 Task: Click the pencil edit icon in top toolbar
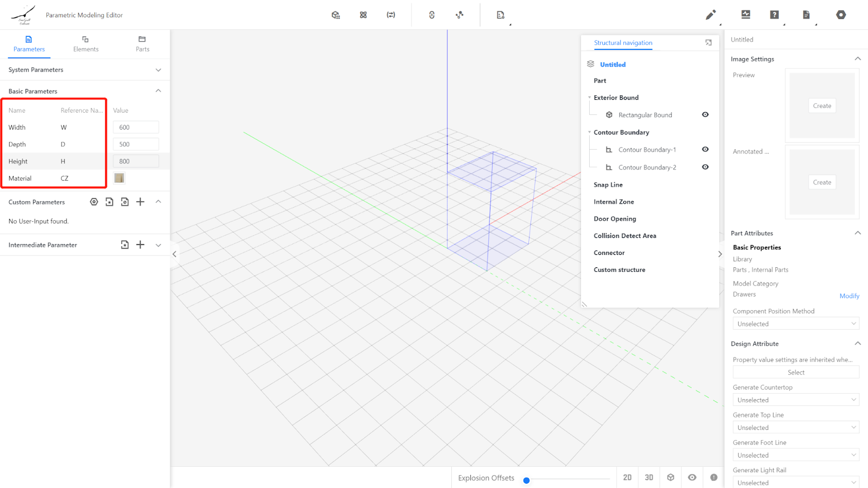click(710, 15)
